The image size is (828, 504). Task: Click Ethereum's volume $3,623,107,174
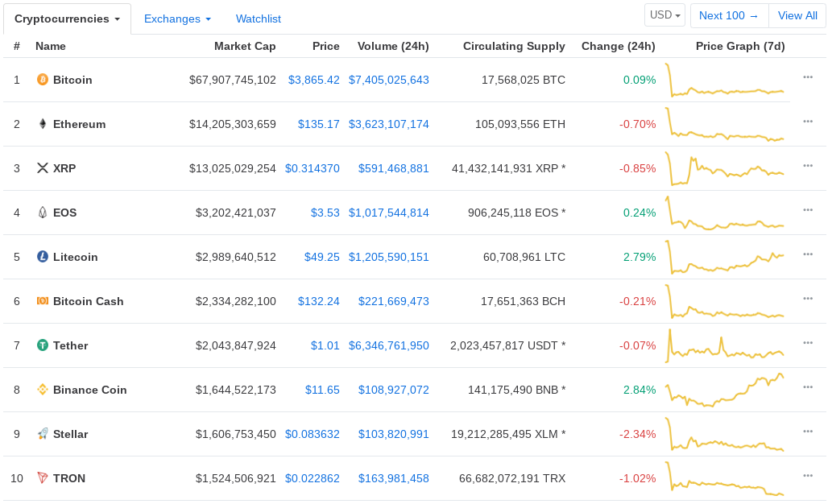(x=389, y=124)
